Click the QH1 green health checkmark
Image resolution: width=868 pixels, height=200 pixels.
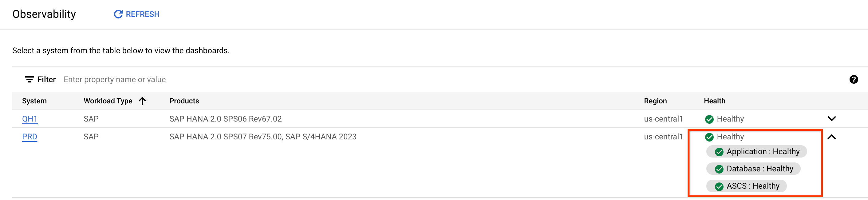[x=709, y=119]
